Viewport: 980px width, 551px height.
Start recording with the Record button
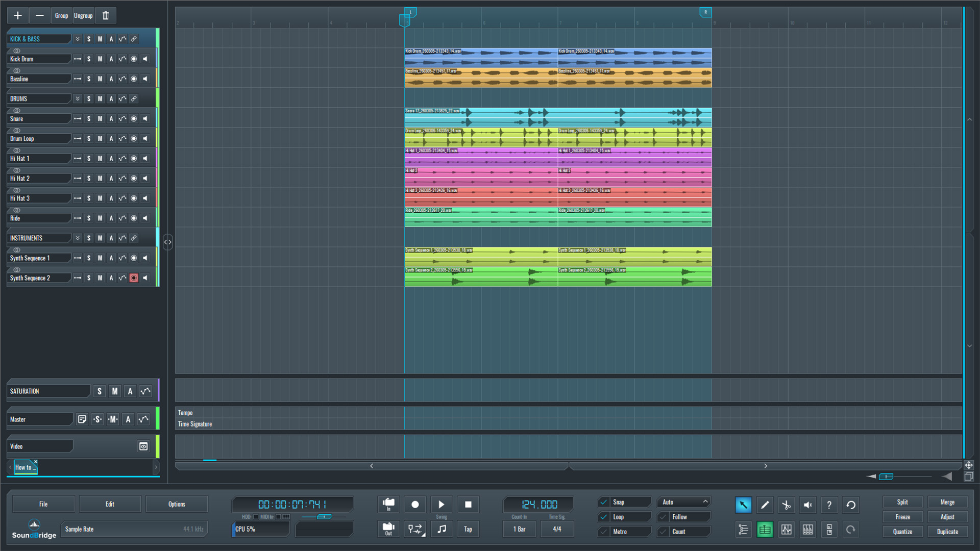(415, 504)
